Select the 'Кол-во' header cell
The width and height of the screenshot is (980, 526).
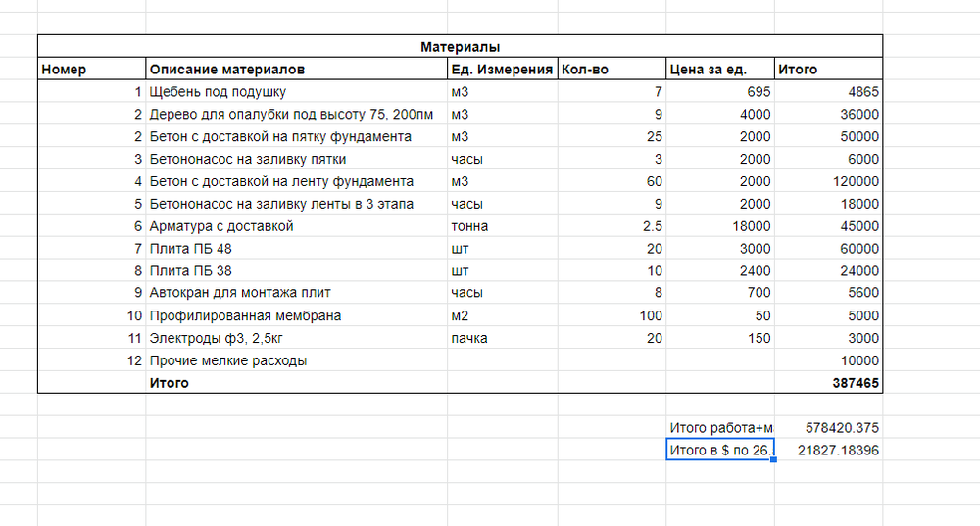click(x=612, y=69)
